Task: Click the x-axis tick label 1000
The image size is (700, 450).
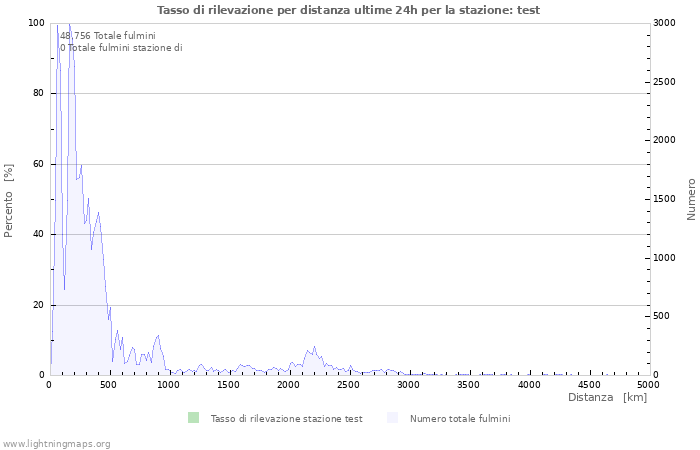Action: point(168,384)
